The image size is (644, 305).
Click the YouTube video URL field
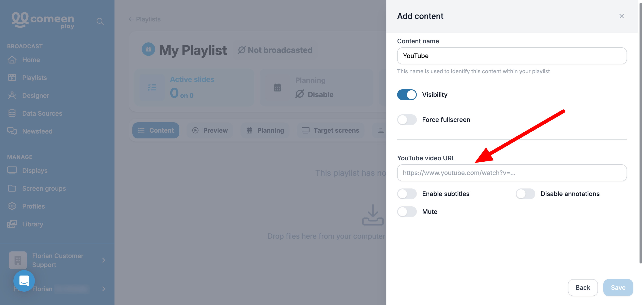(512, 173)
